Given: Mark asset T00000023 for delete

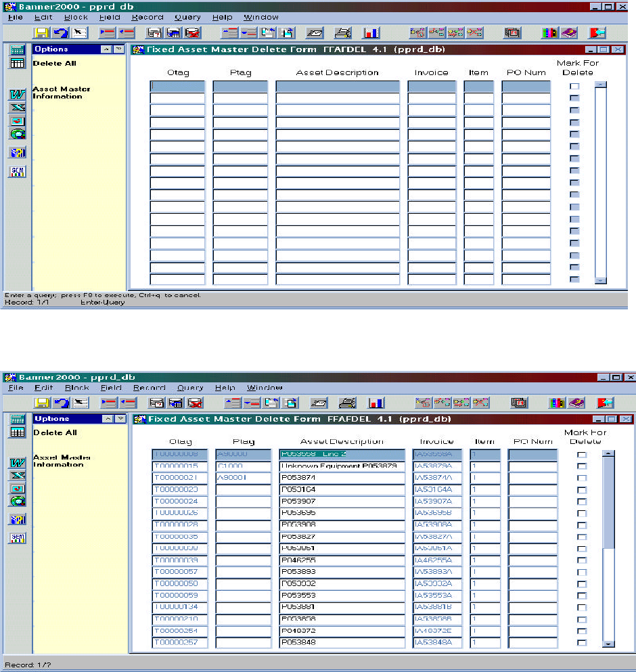Looking at the screenshot, I should (582, 490).
